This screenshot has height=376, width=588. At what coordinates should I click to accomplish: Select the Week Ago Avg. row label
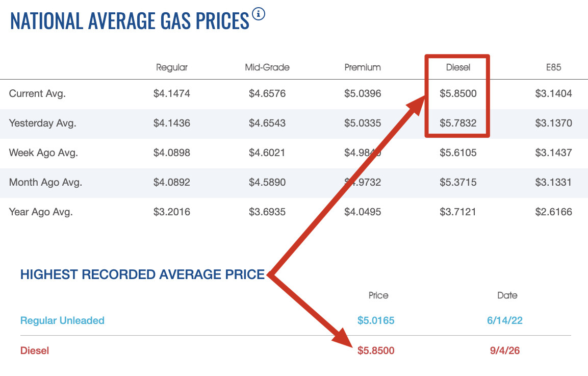click(43, 153)
